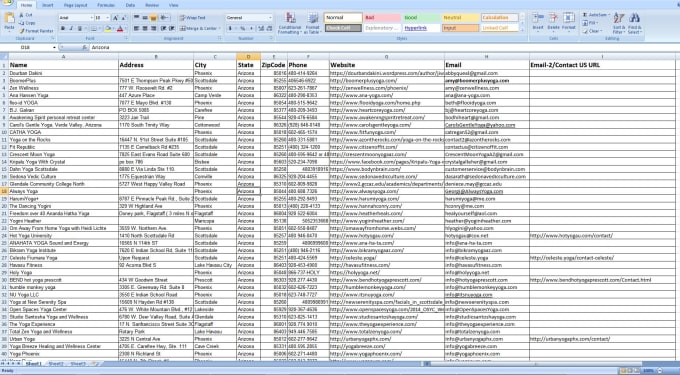Apply the yellow Fill Color

tap(108, 29)
